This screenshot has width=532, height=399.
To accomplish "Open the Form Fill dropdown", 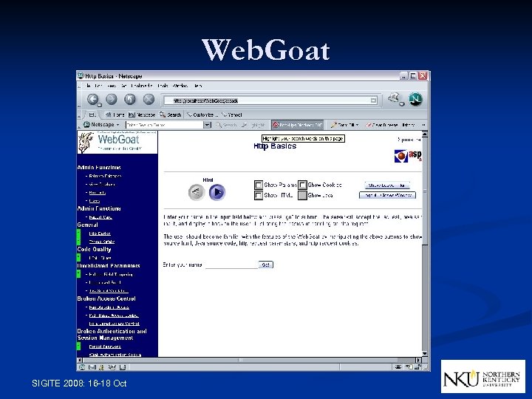I will point(345,125).
